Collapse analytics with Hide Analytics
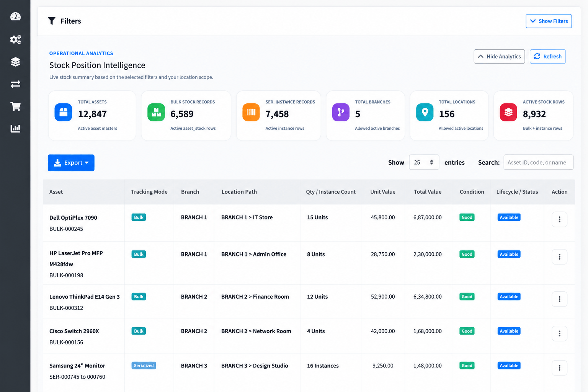This screenshot has height=392, width=588. coord(499,56)
